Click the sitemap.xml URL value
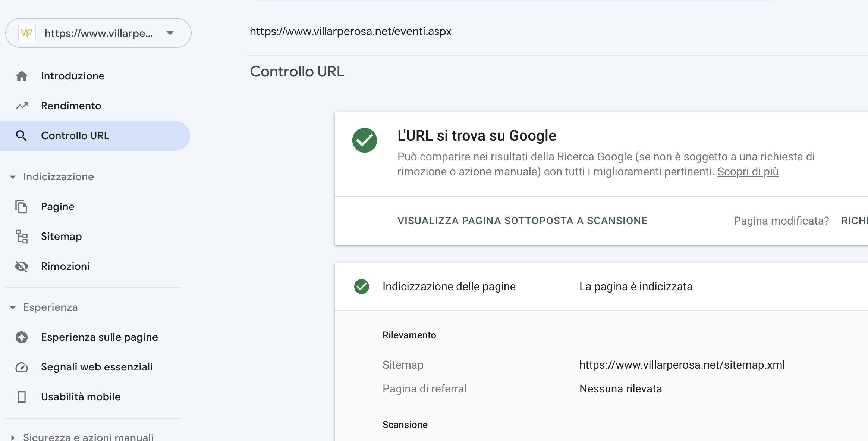Screen dimensions: 868x441 [682, 365]
